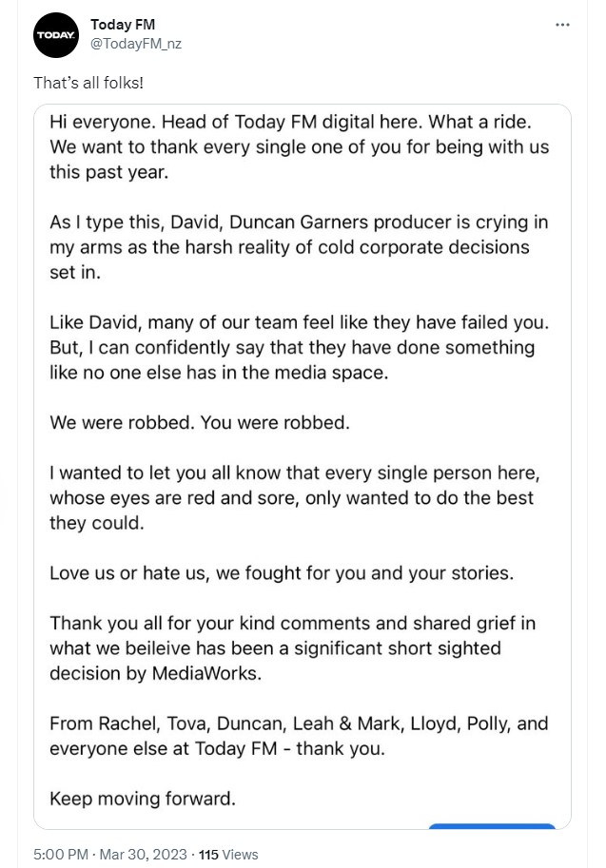Click the "Keep moving forward." closing line

coord(143,799)
